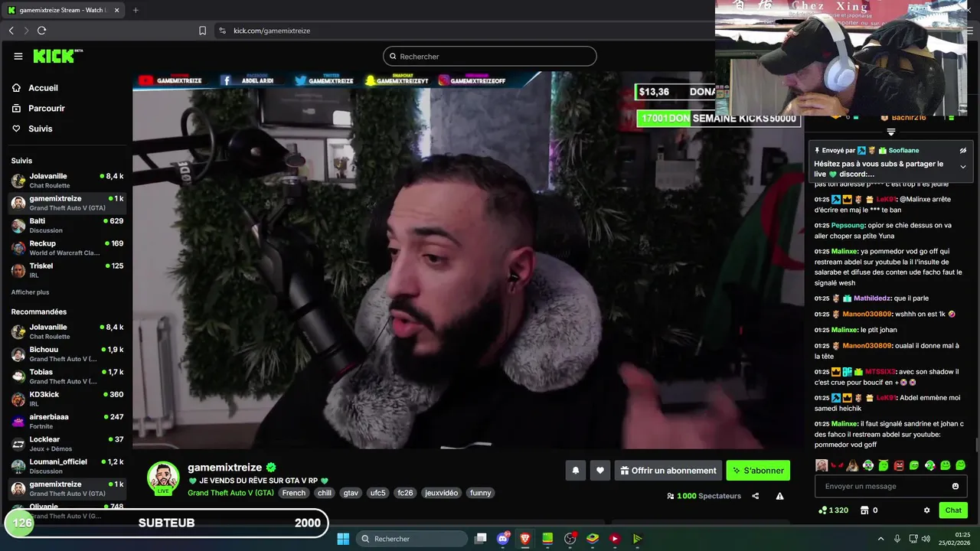Open Tobias recommended channel
The height and width of the screenshot is (551, 980).
coord(67,377)
